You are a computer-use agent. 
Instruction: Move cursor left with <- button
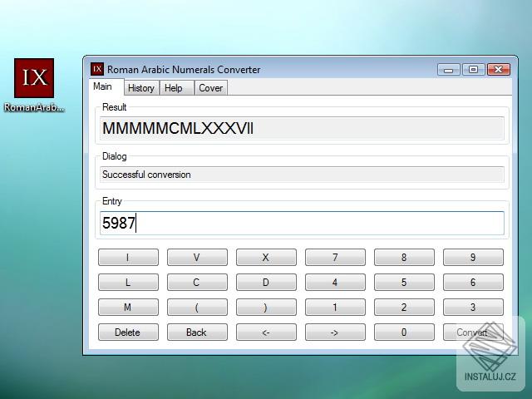(x=266, y=332)
